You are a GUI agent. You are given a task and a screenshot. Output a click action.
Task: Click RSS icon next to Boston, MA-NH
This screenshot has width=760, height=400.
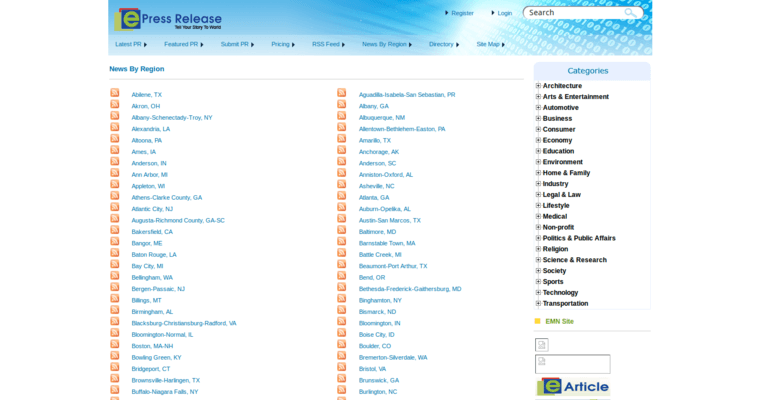pyautogui.click(x=115, y=344)
